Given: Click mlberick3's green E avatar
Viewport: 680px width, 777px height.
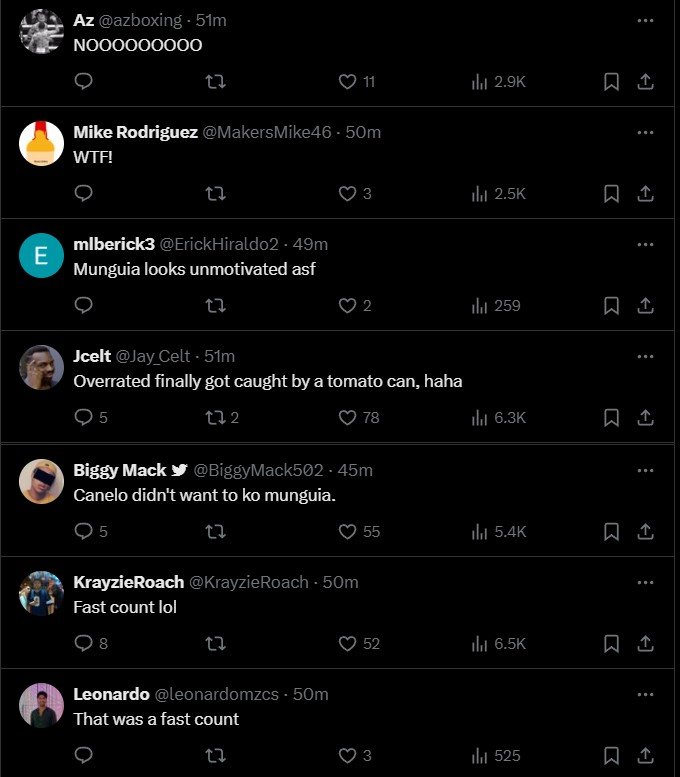Looking at the screenshot, I should point(42,257).
